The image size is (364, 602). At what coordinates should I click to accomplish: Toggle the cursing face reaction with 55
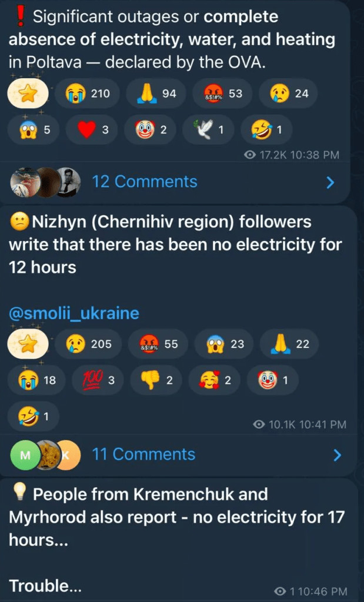pos(159,344)
